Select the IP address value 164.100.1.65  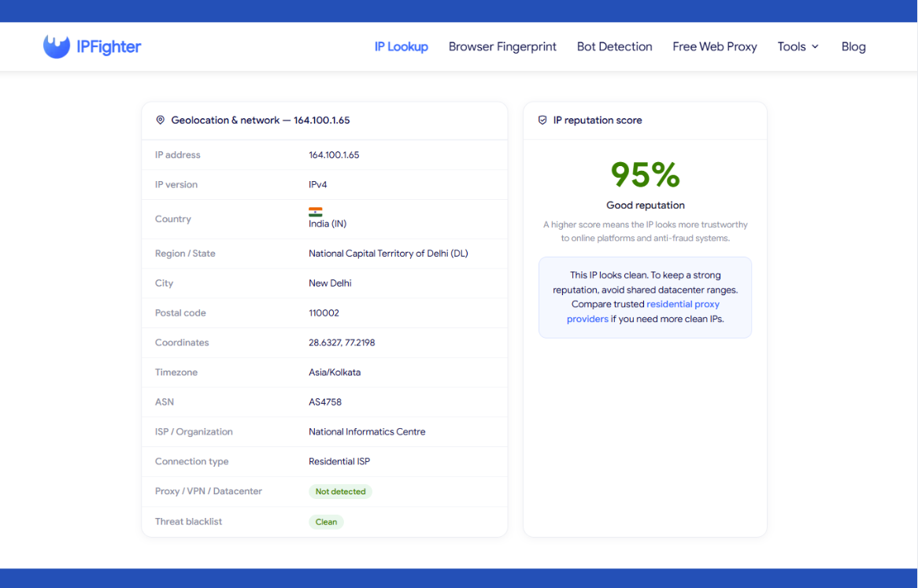334,155
